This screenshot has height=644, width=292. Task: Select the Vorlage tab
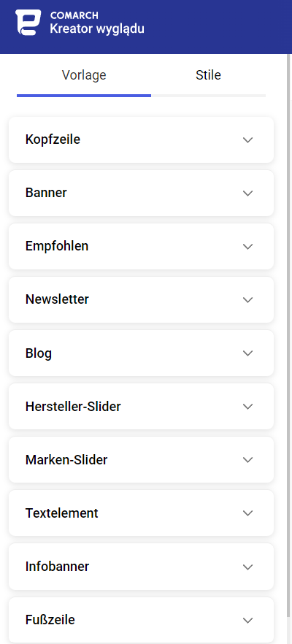[x=84, y=75]
